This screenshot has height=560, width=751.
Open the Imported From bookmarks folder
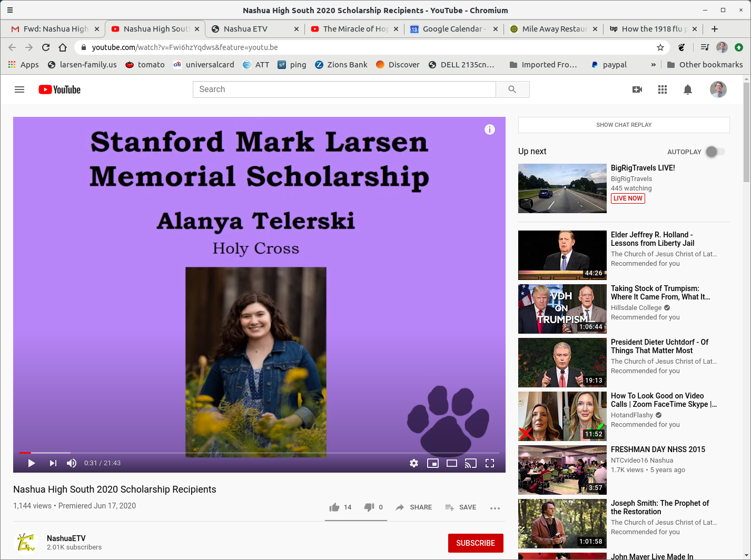click(x=544, y=65)
